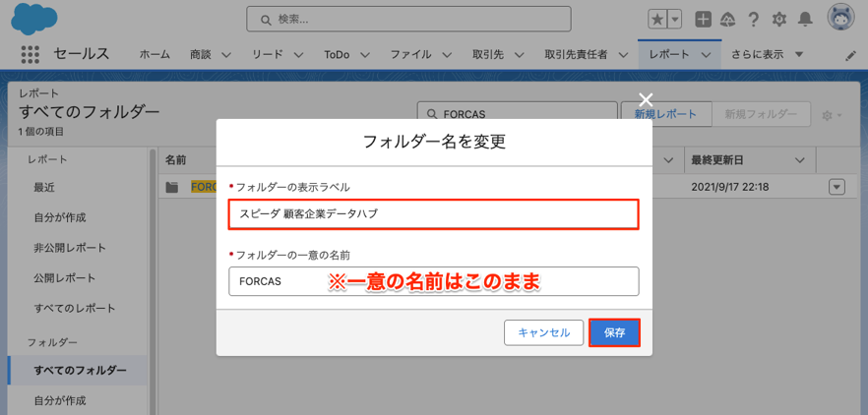Open the ToDo tab

(337, 54)
